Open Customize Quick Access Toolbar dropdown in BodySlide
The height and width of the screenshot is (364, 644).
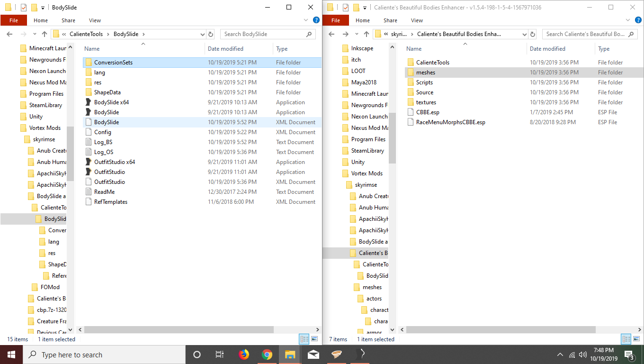coord(43,8)
